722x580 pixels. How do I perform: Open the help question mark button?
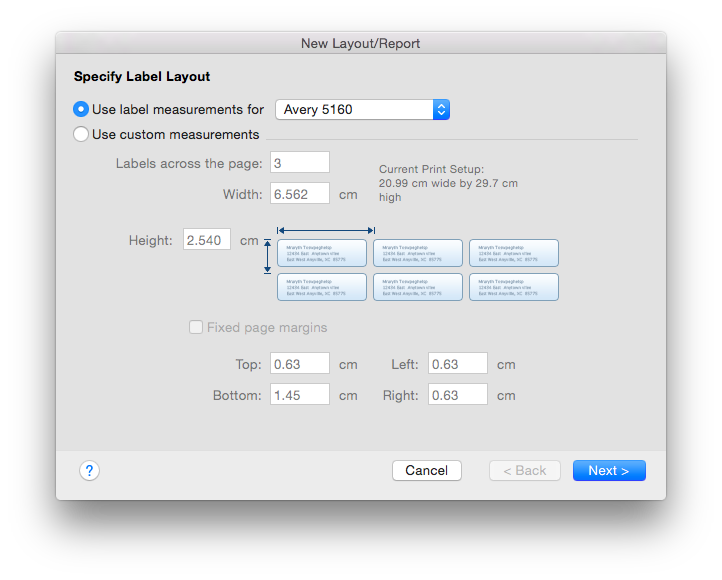(x=89, y=470)
